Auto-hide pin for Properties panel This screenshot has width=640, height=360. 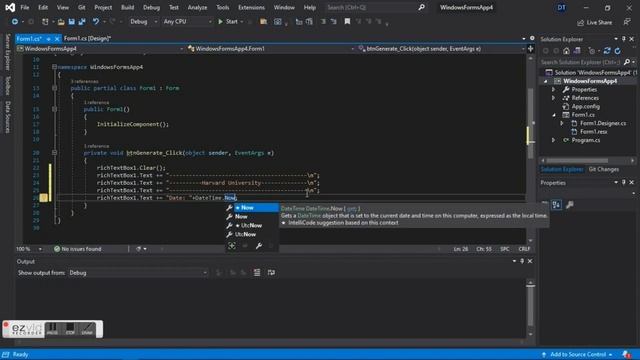pos(624,182)
